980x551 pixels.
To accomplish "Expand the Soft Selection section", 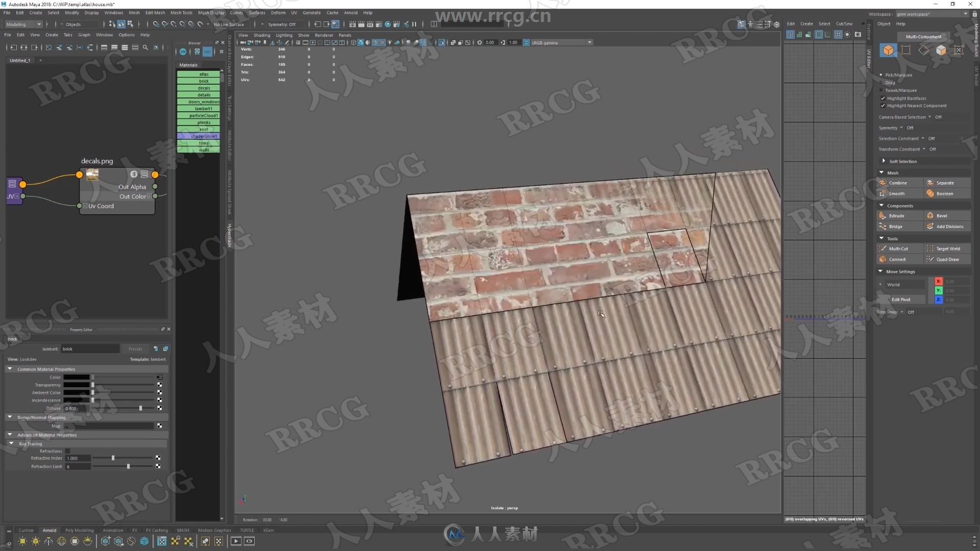I will (883, 161).
